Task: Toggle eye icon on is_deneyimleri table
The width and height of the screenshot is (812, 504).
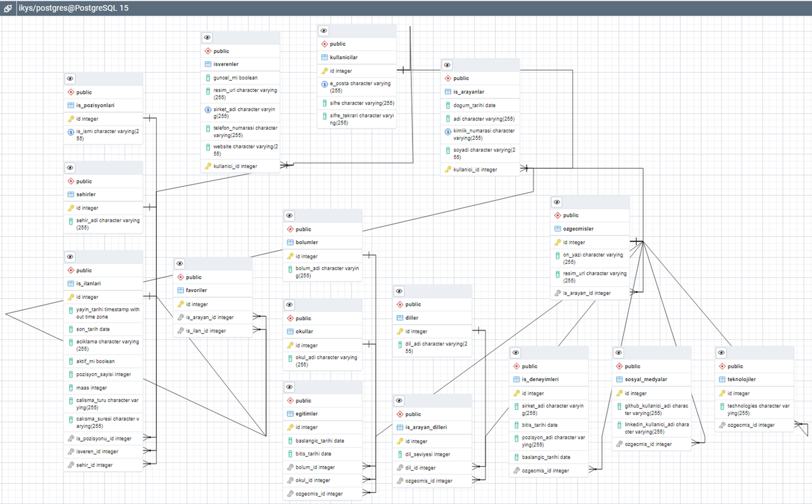Action: [x=516, y=353]
